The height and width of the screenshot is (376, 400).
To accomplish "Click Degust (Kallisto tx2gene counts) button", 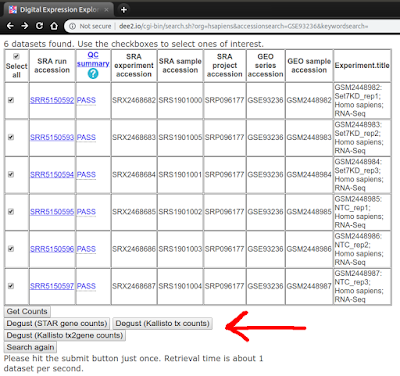I will click(x=65, y=335).
